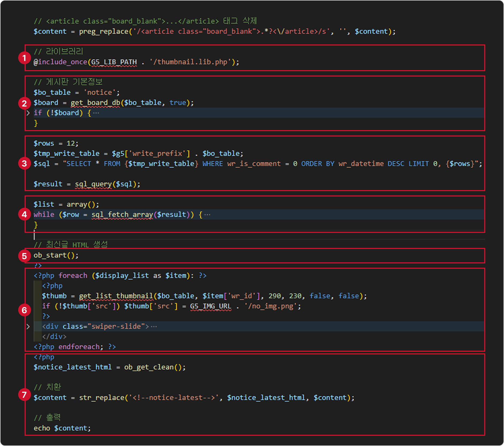Click the <?php endforeach; ?> line
This screenshot has height=446, width=504.
tap(75, 347)
